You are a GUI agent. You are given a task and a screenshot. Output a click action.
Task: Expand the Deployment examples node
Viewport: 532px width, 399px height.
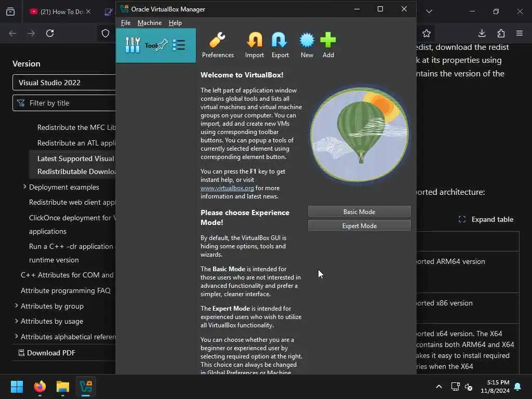24,187
